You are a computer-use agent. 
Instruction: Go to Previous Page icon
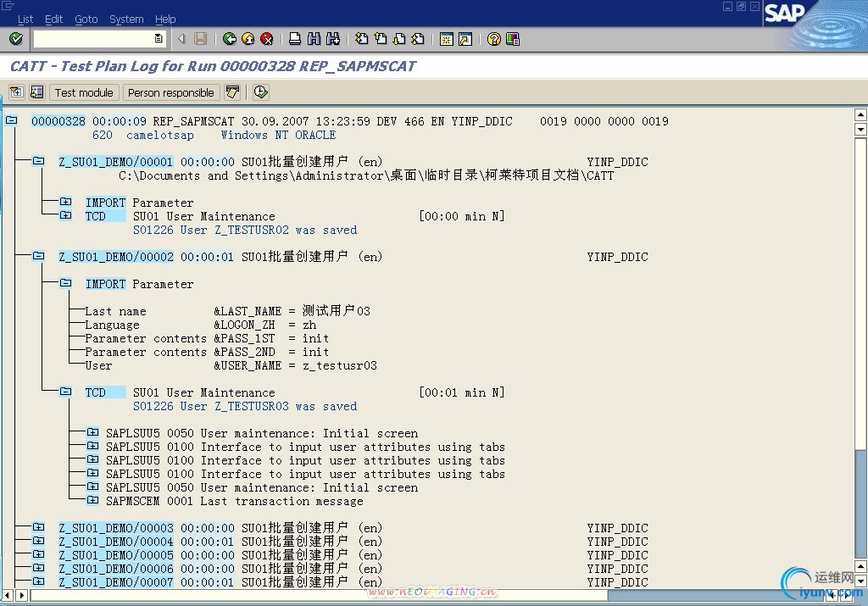(381, 39)
